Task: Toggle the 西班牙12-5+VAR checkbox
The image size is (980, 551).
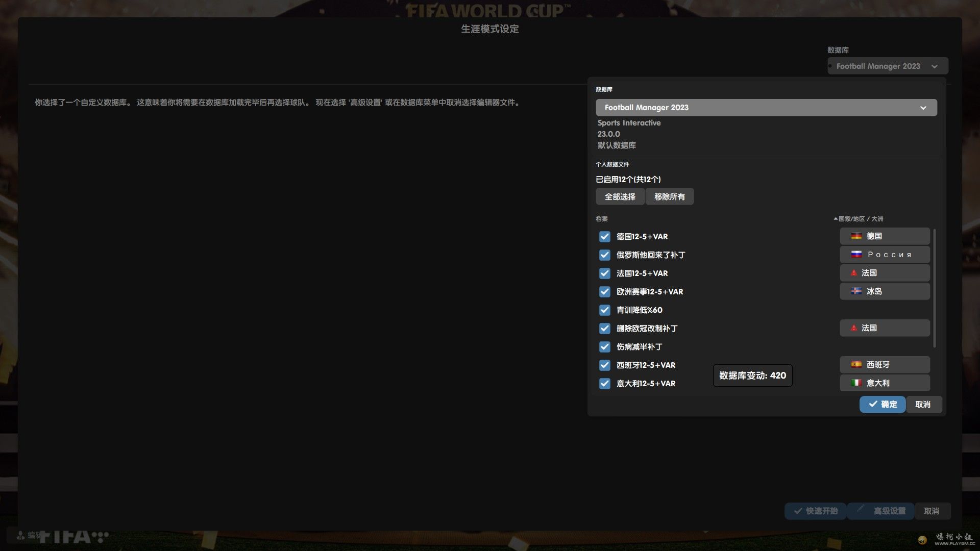Action: coord(604,365)
